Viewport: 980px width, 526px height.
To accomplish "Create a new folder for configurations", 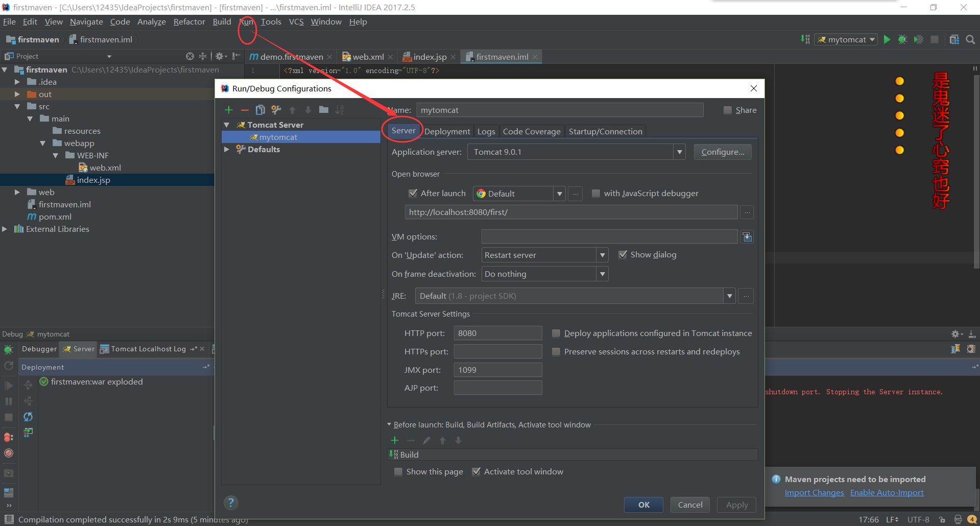I will click(x=324, y=110).
